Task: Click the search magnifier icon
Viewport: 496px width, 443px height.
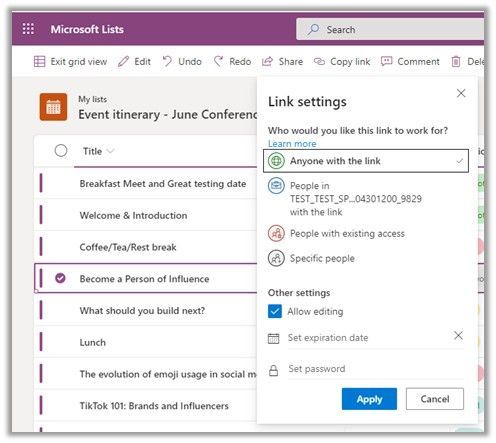Action: click(313, 29)
